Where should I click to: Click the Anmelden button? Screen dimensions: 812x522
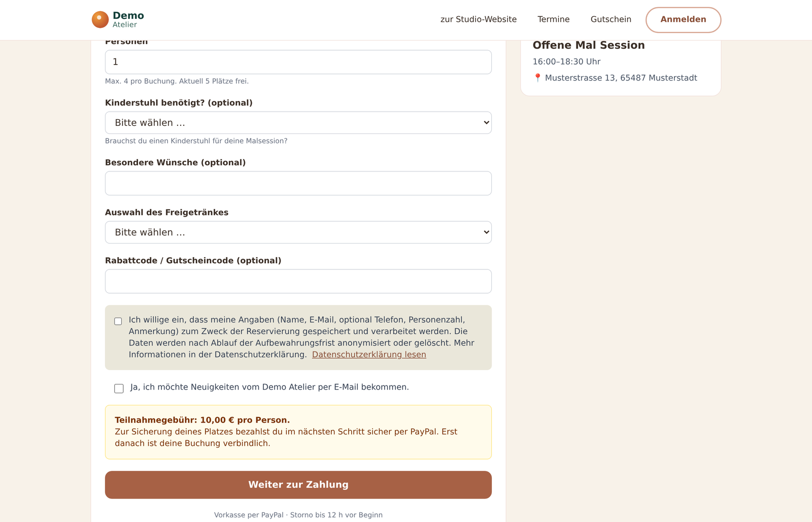tap(683, 20)
